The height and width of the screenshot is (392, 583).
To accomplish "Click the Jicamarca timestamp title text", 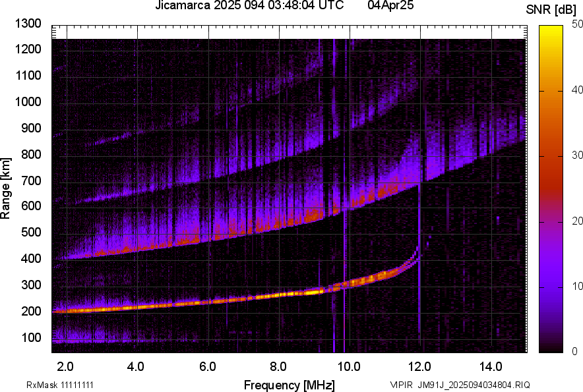I will pos(249,5).
